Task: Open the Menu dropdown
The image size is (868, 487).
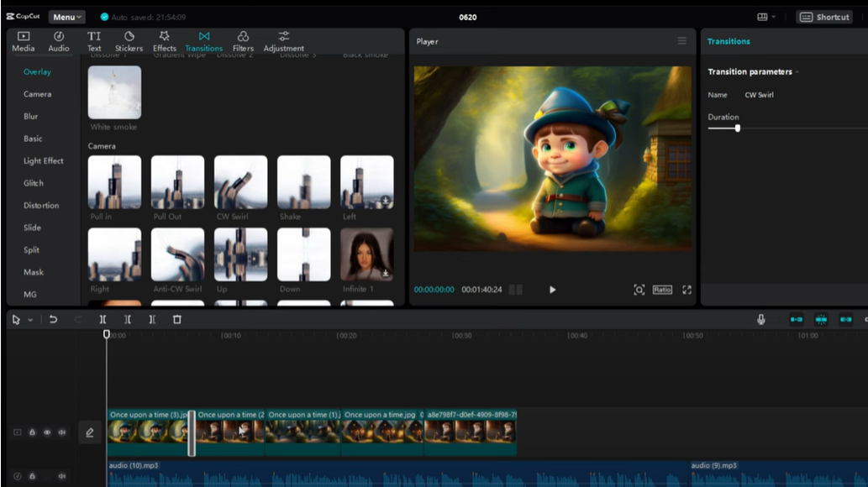Action: click(x=66, y=17)
